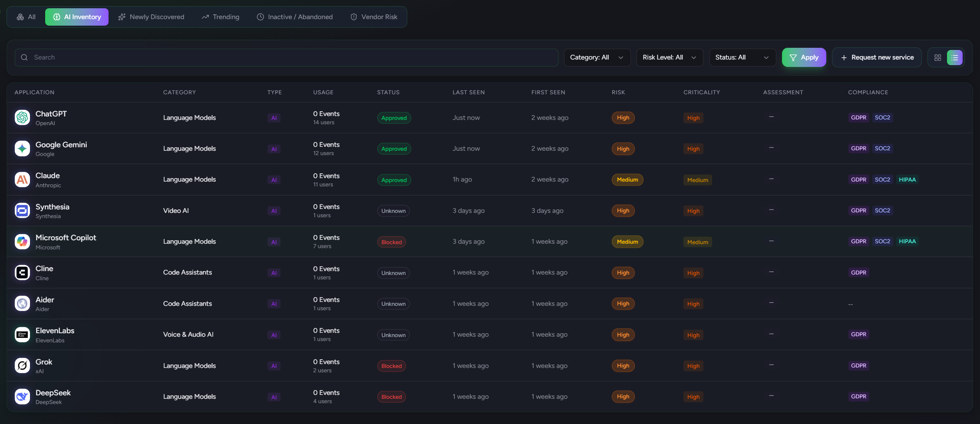Viewport: 980px width, 424px height.
Task: Enable the list view layout
Action: click(954, 57)
